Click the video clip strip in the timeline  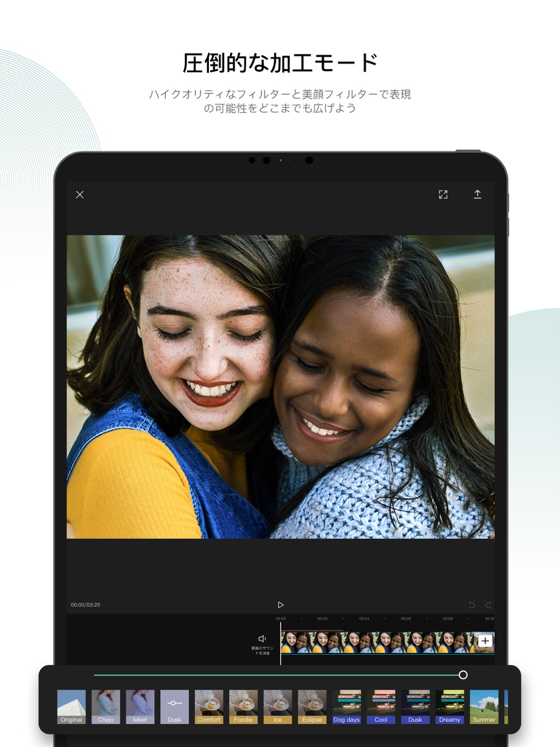(379, 642)
